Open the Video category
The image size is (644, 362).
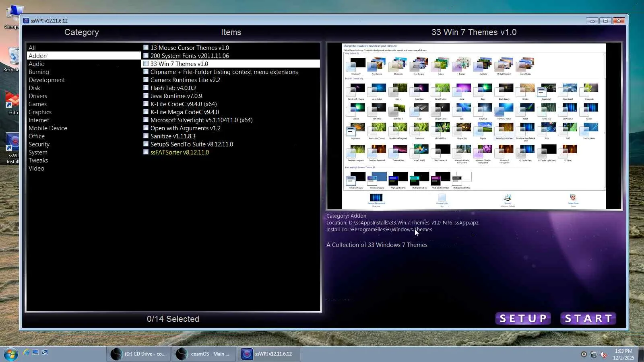coord(84,168)
